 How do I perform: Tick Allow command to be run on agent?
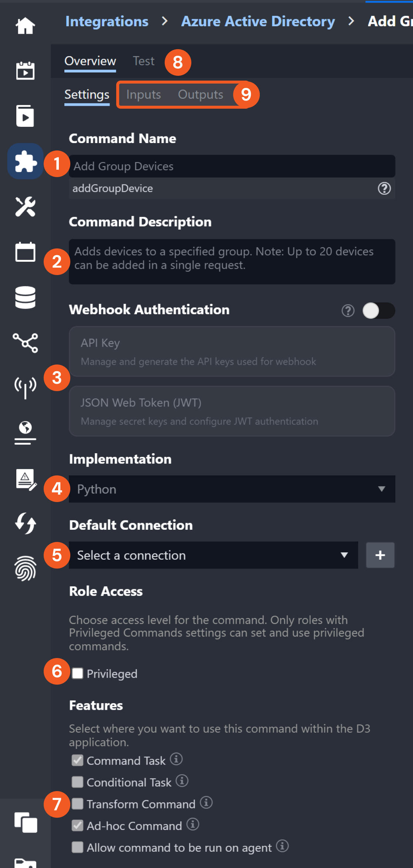pos(78,847)
